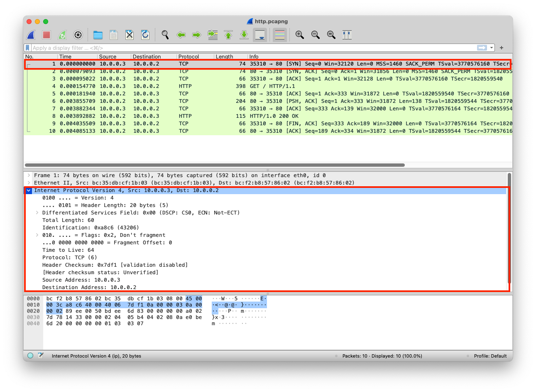Zoom in on the packet list

299,35
